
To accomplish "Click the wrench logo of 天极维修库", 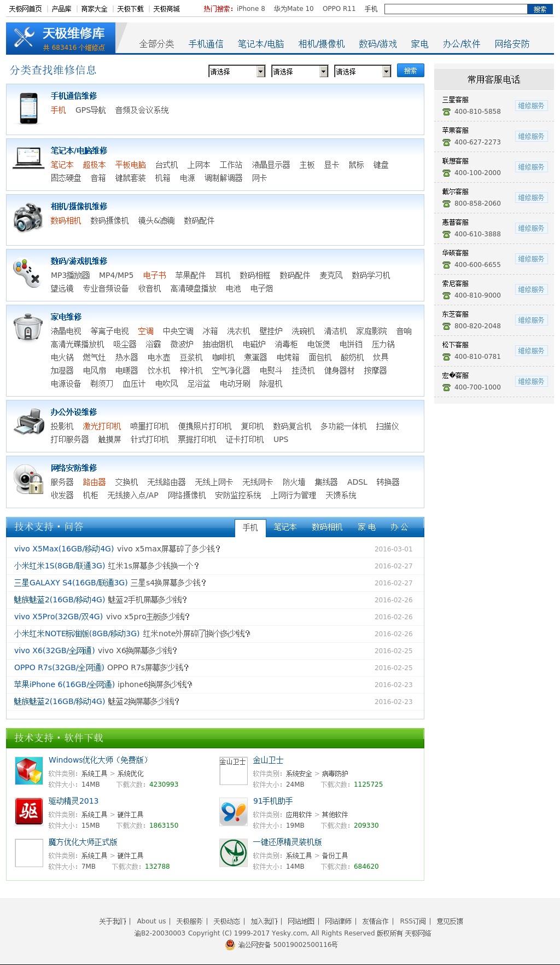I will click(24, 38).
